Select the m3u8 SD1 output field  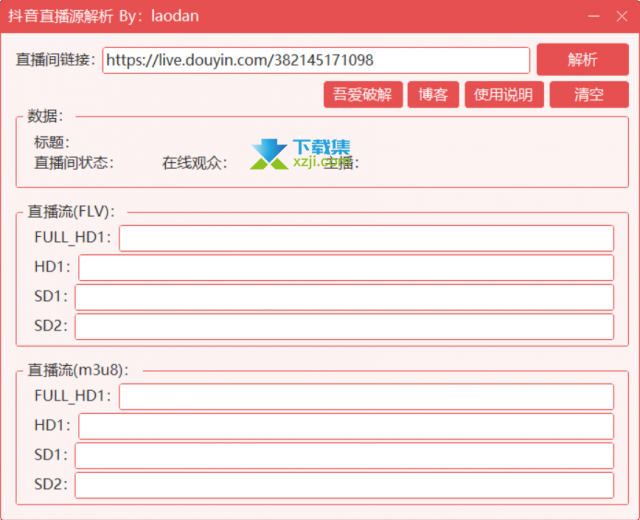click(x=344, y=456)
